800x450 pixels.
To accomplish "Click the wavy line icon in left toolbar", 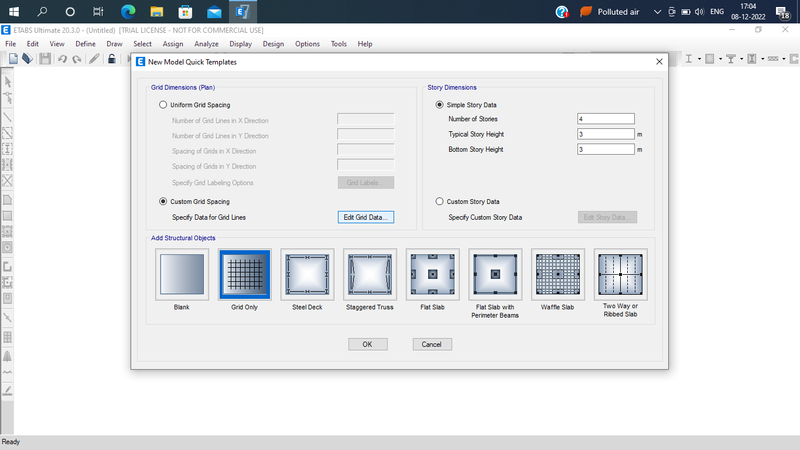I will coord(8,372).
